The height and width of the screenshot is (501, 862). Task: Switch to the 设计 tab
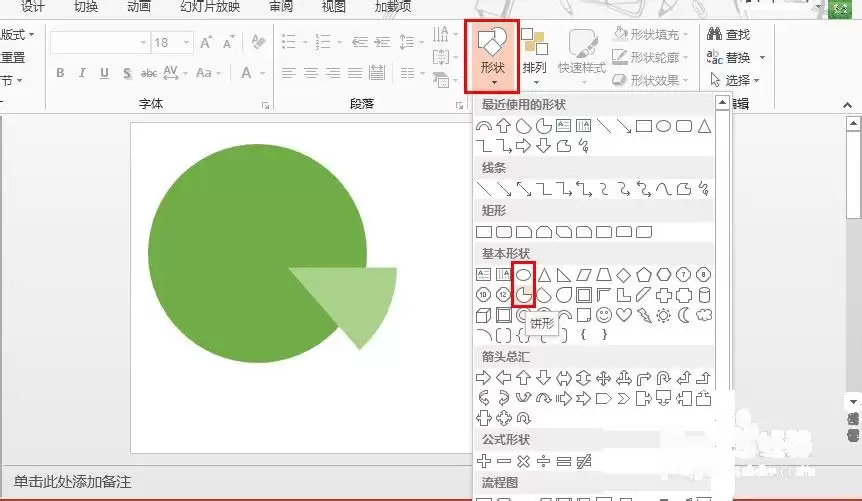(x=33, y=7)
